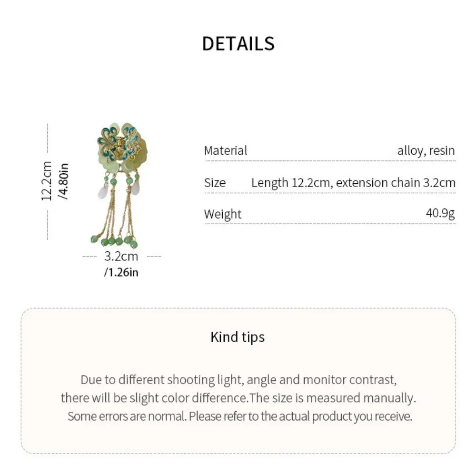This screenshot has height=476, width=476.
Task: Select the Material row label
Action: [226, 151]
